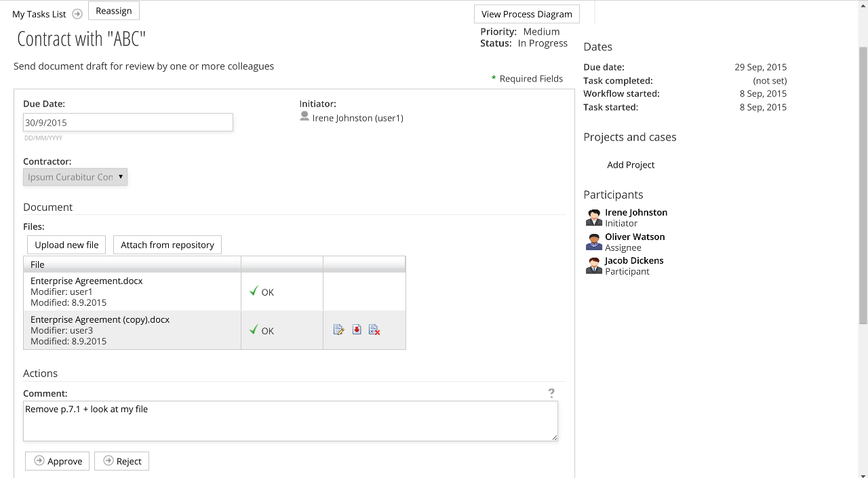Click Add Project link
The width and height of the screenshot is (868, 478).
pos(631,165)
